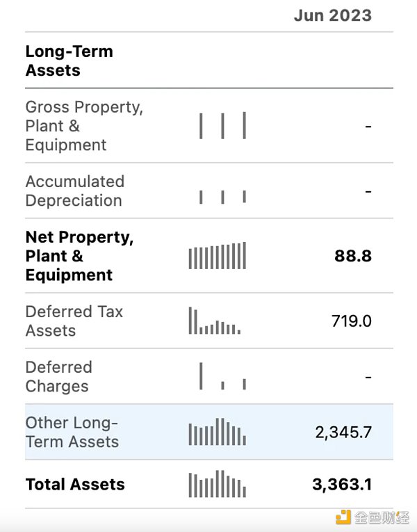Click the Long-Term Assets section heading
Image resolution: width=417 pixels, height=532 pixels.
tap(69, 61)
